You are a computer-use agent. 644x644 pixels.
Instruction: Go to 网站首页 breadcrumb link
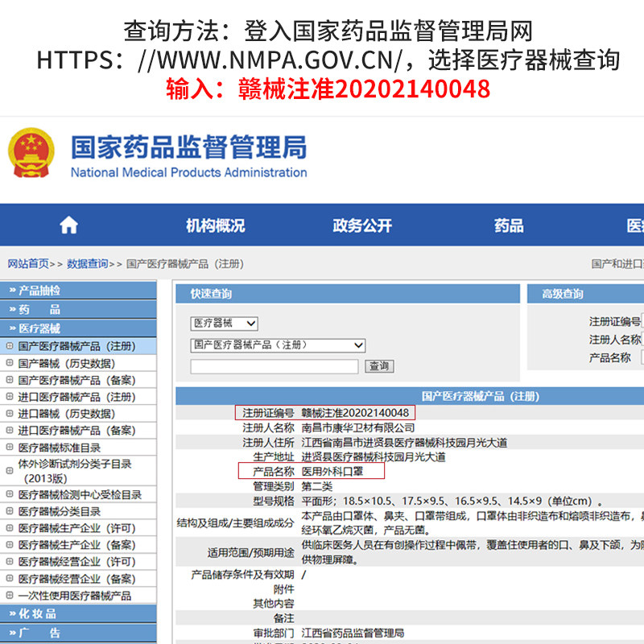point(28,264)
